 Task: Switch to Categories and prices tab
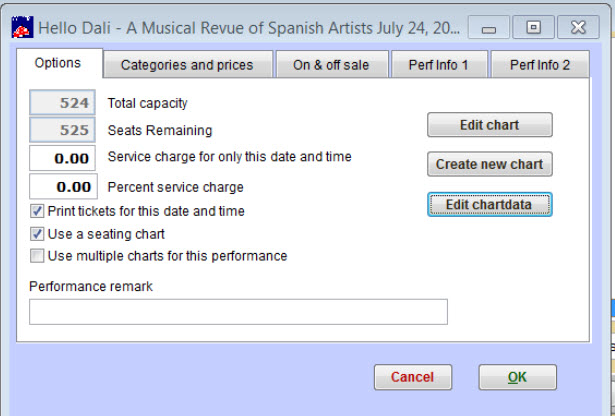tap(187, 65)
